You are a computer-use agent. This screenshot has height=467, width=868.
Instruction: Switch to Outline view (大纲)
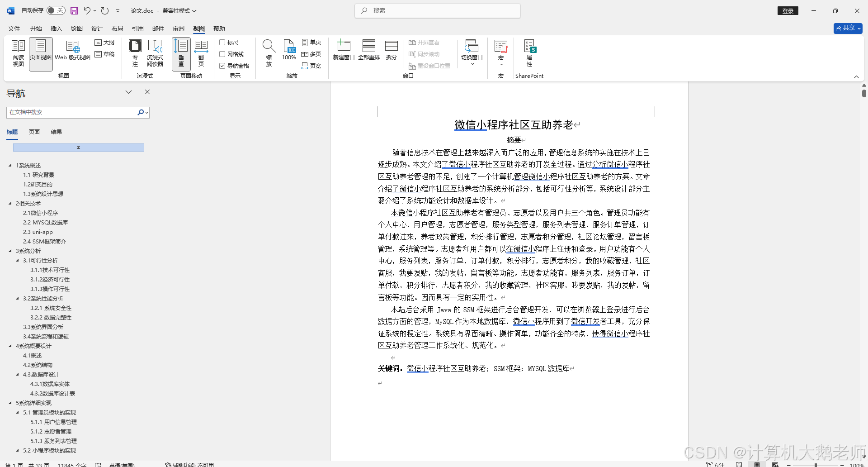[x=105, y=43]
